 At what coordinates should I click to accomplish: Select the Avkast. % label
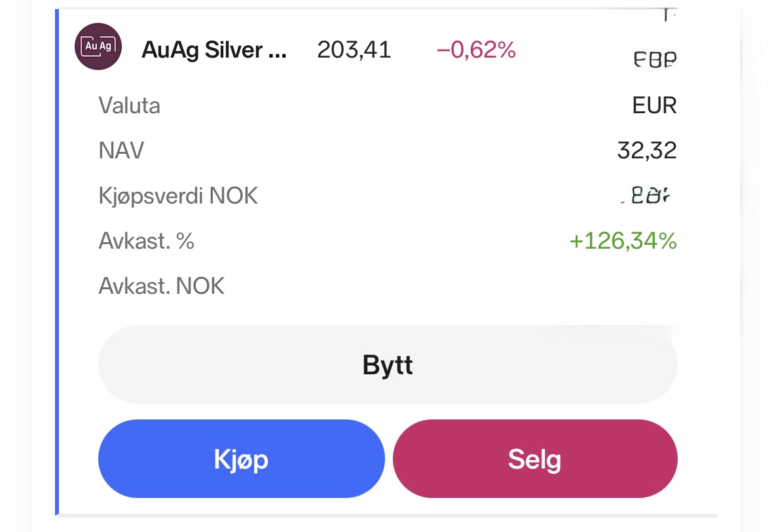[146, 241]
